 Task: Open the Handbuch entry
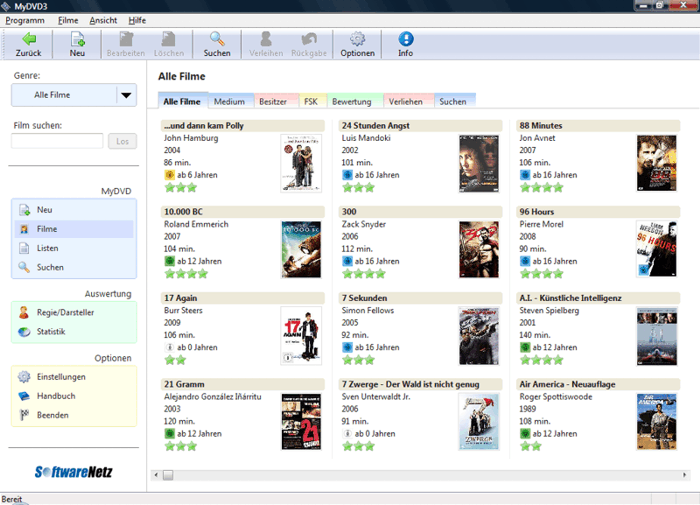point(74,396)
